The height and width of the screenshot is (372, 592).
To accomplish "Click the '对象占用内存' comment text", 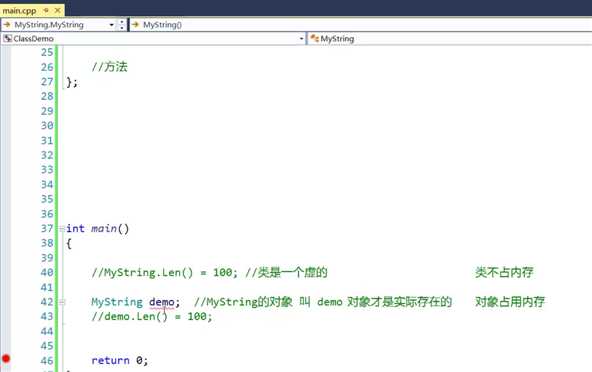I will coord(510,302).
